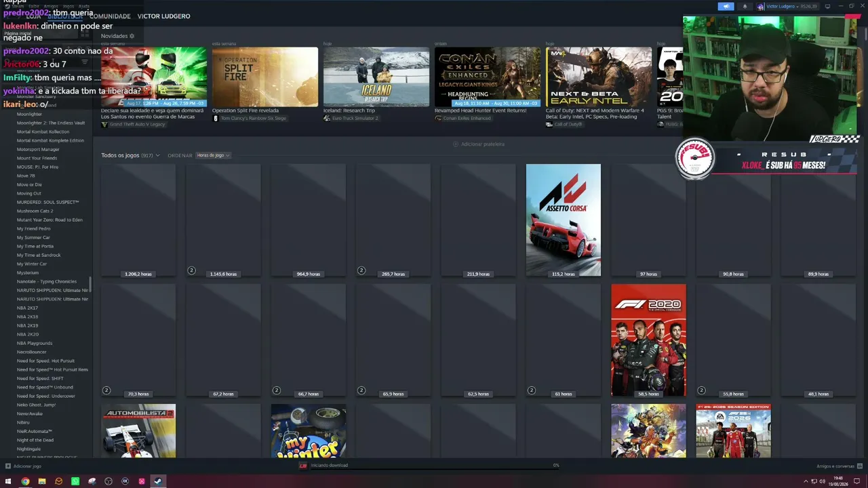Select the game tile with 1.206,2 horas
Image resolution: width=868 pixels, height=488 pixels.
coord(138,220)
